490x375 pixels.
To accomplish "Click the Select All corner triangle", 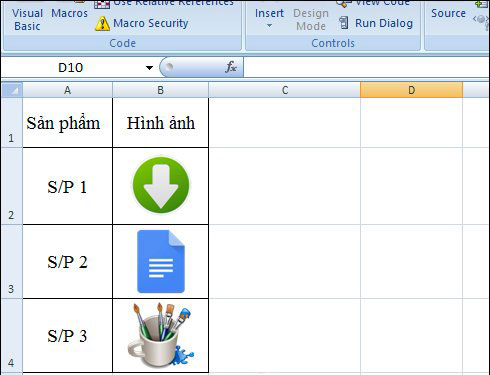I will 12,90.
